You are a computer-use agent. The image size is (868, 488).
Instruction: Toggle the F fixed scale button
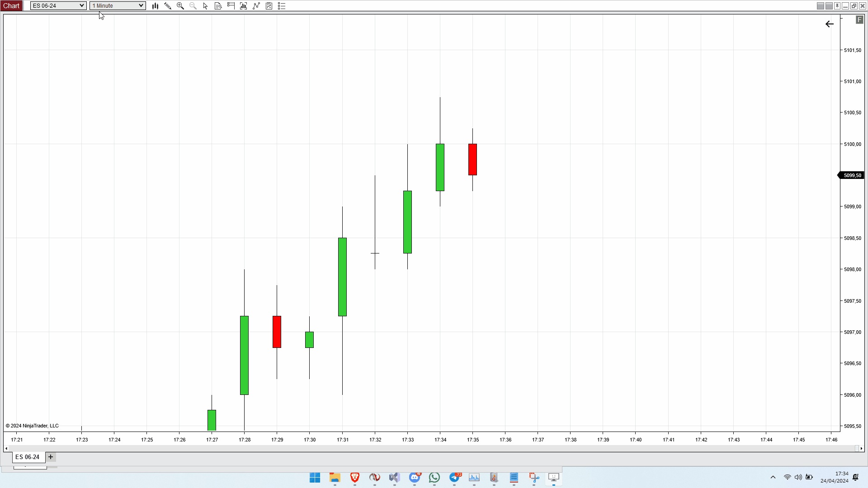pos(859,20)
